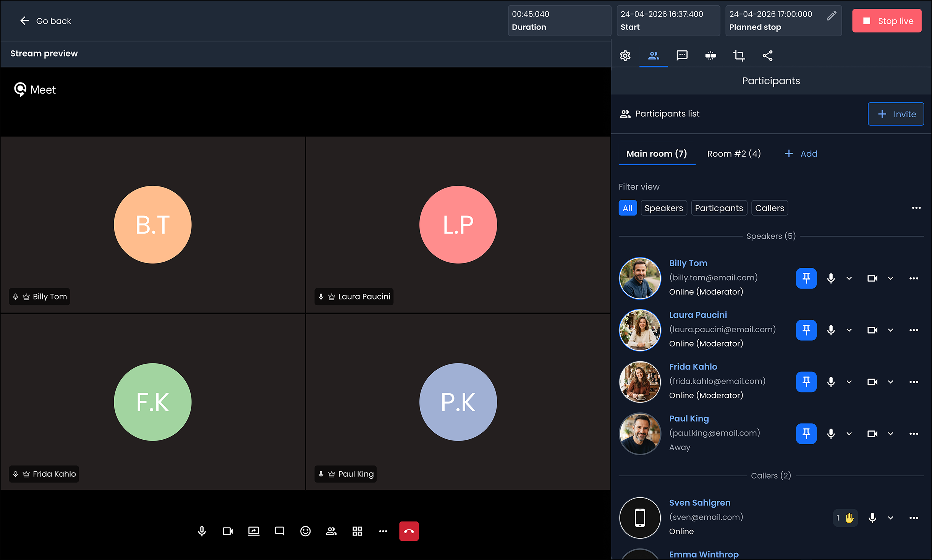Toggle camera in the meeting toolbar

(x=228, y=531)
